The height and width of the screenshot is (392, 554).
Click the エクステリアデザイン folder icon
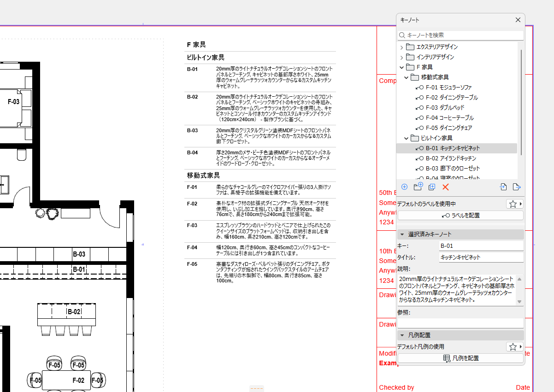pyautogui.click(x=411, y=47)
